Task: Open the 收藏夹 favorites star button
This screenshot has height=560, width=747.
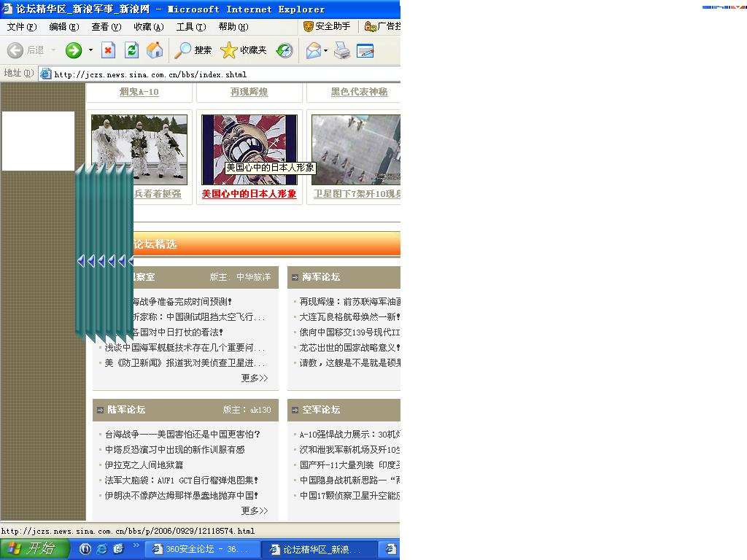Action: click(244, 50)
